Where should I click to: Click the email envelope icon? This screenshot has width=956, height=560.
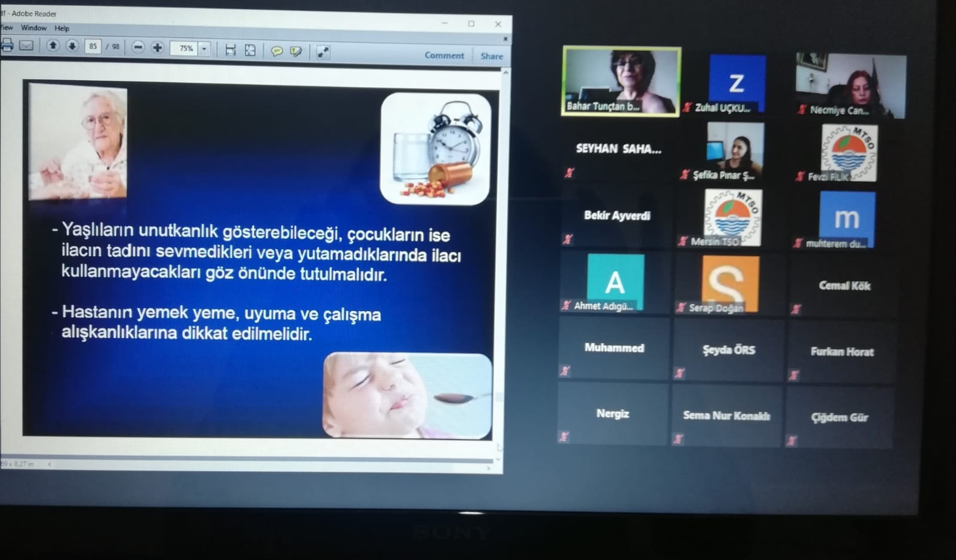[26, 45]
